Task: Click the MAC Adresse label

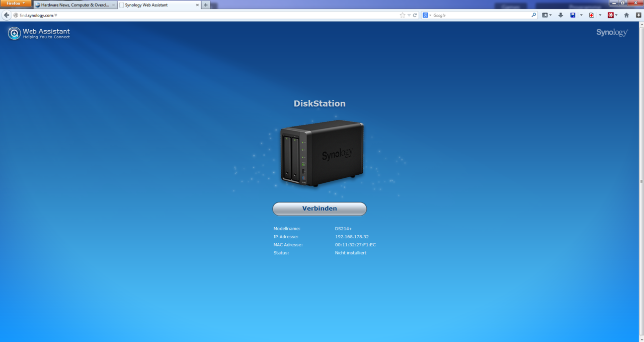Action: click(288, 245)
